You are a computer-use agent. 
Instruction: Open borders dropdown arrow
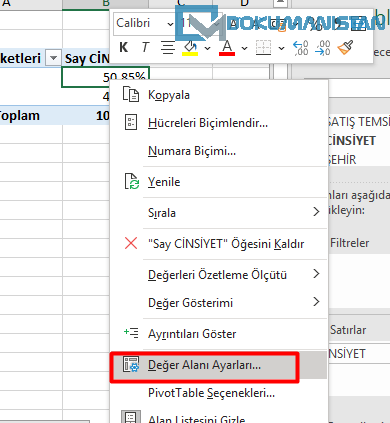point(281,48)
